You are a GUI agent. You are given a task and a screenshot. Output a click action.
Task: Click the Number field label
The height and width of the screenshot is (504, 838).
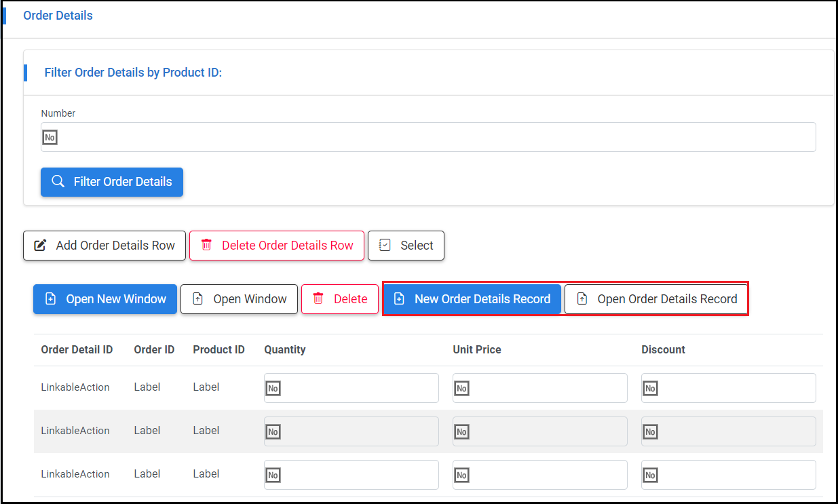(x=58, y=113)
